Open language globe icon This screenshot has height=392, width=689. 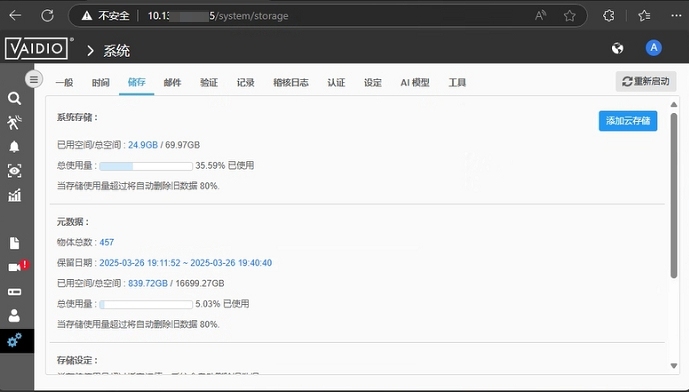click(617, 48)
